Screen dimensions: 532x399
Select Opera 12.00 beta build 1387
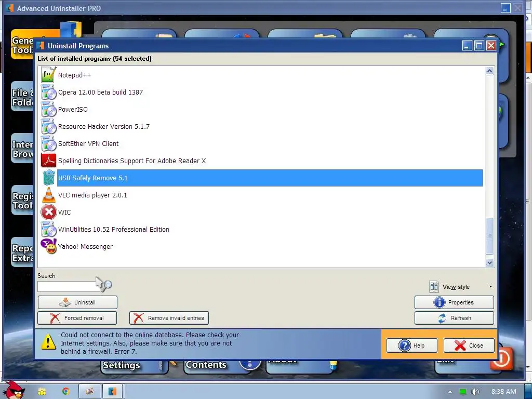click(x=100, y=92)
